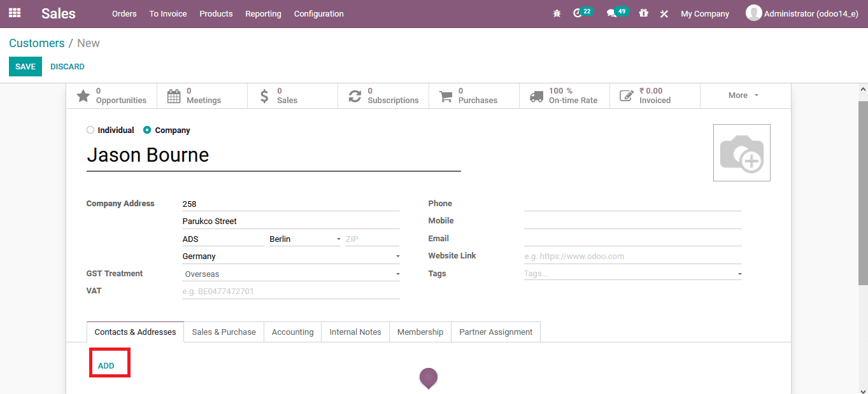This screenshot has height=394, width=868.
Task: Switch to Partner Assignment tab
Action: tap(496, 332)
